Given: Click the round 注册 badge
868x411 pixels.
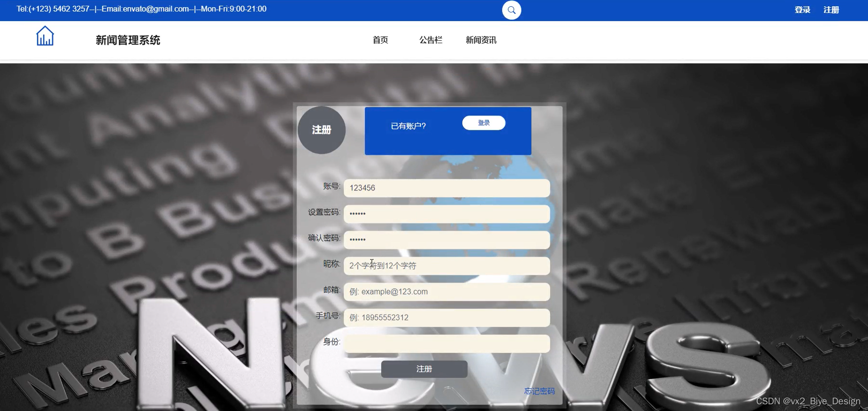Looking at the screenshot, I should (x=322, y=130).
